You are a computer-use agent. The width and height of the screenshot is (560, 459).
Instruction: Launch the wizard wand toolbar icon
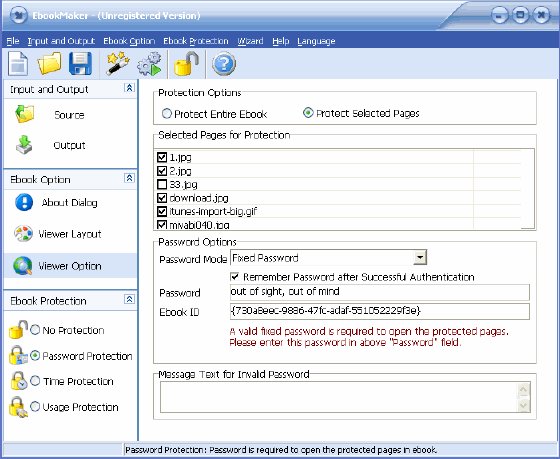[118, 63]
